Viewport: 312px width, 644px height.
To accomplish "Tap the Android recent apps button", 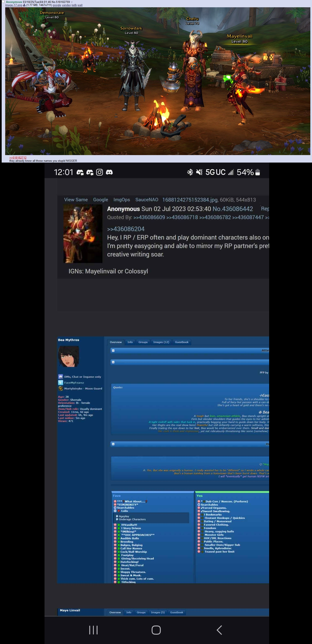I will coord(93,630).
